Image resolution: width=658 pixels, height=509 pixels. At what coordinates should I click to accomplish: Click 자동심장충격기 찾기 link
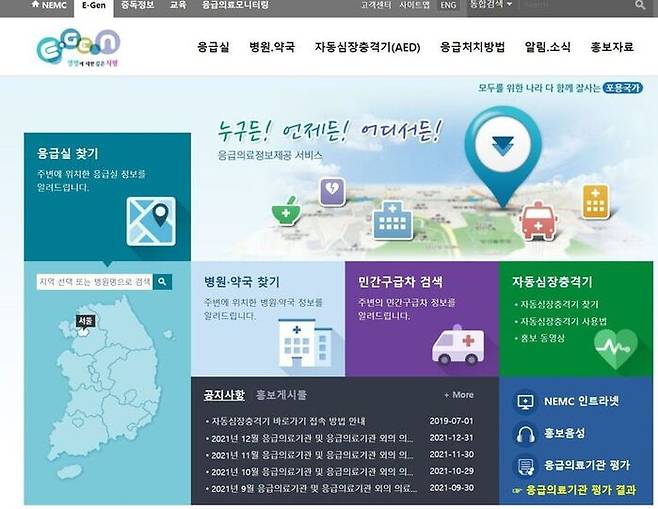pos(559,305)
